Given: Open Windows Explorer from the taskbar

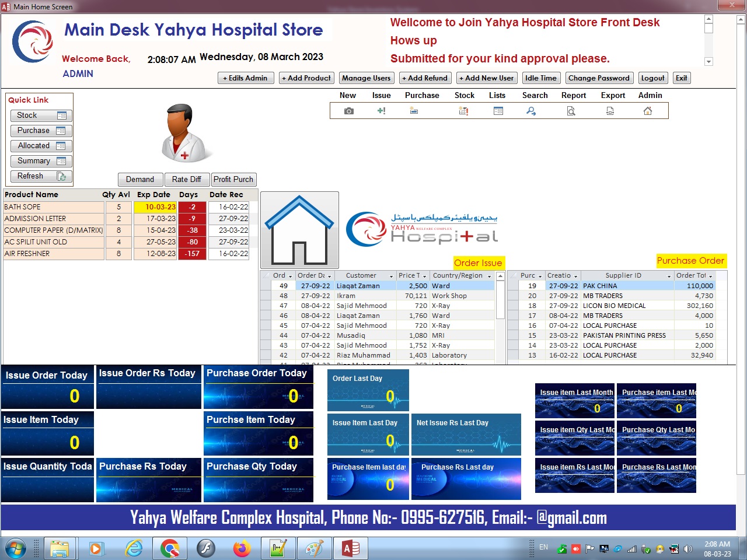Looking at the screenshot, I should pos(60,548).
